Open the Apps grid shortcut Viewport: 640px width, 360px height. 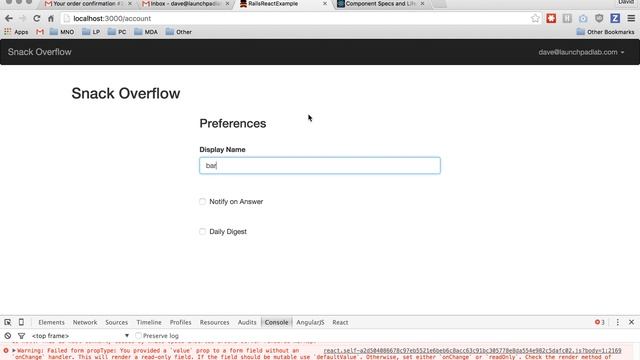(x=16, y=32)
